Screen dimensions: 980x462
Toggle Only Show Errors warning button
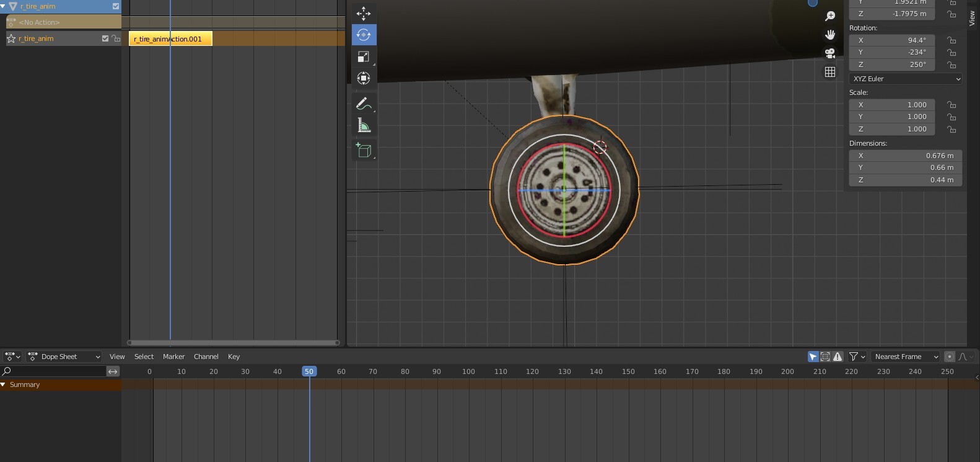click(x=838, y=357)
